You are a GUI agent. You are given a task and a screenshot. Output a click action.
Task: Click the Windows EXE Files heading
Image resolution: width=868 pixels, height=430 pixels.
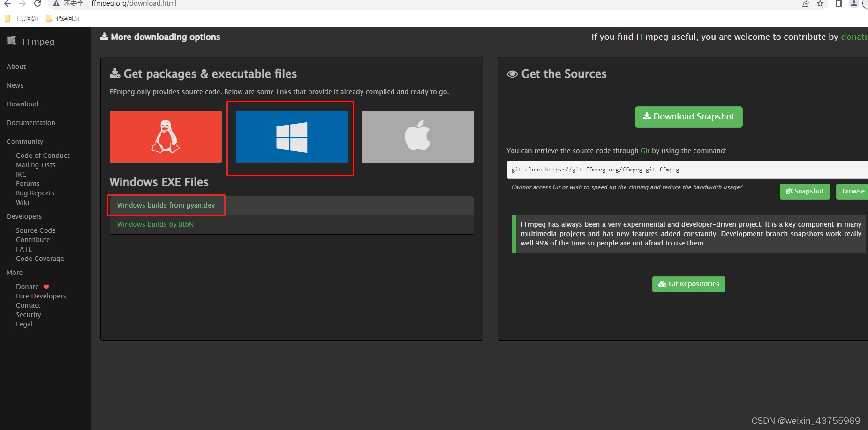click(159, 182)
